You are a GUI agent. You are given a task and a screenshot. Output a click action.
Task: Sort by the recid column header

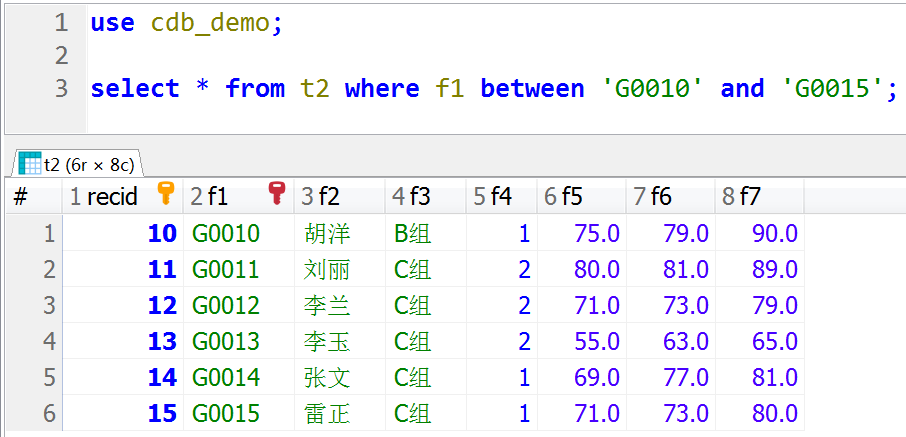(x=111, y=197)
